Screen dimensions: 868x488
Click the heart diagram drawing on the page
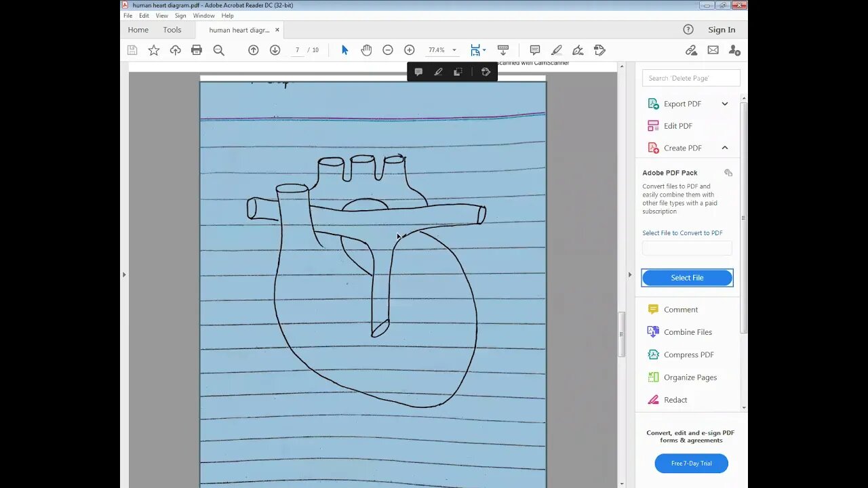[x=367, y=281]
